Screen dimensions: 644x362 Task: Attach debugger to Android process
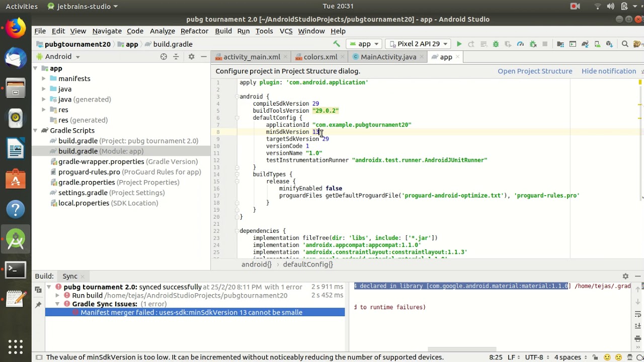click(x=533, y=44)
